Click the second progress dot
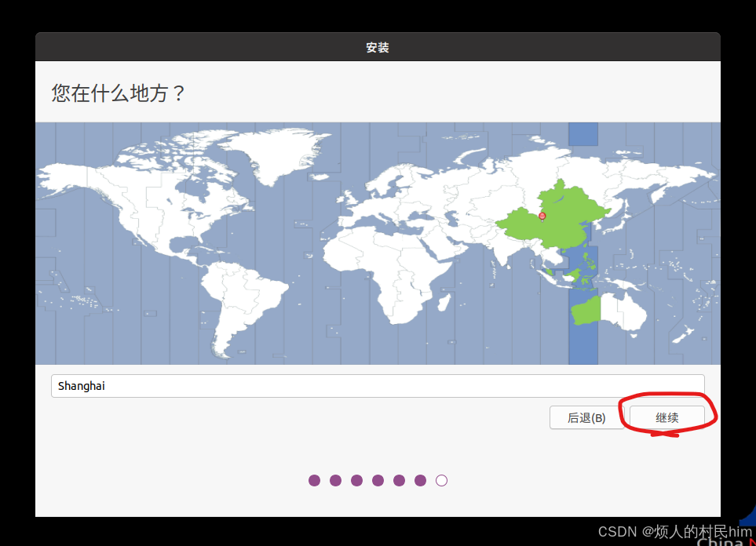This screenshot has height=546, width=756. [335, 480]
